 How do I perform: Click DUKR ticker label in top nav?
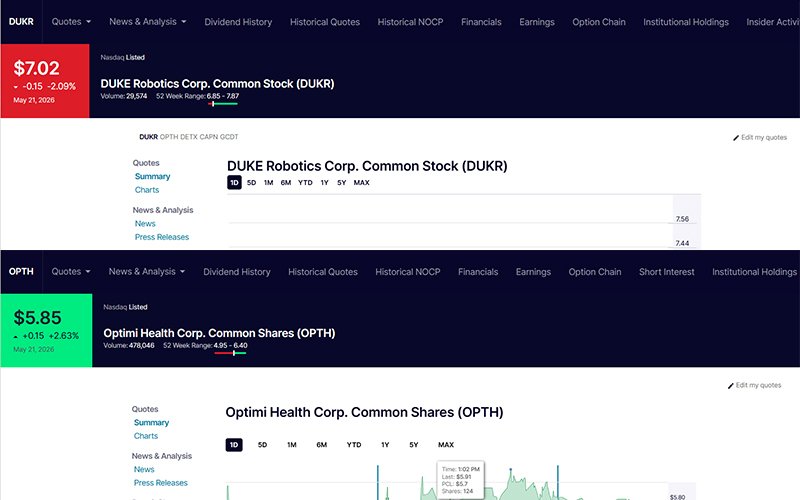21,21
